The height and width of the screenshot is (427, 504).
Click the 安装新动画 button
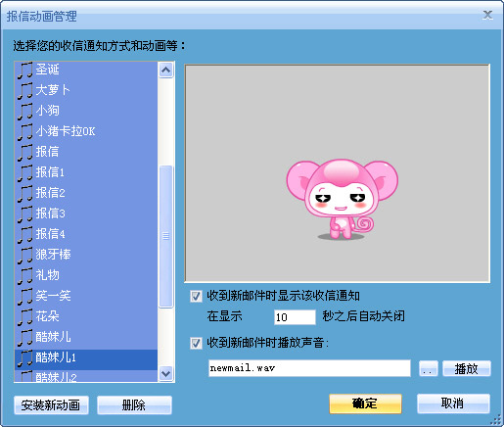[51, 405]
